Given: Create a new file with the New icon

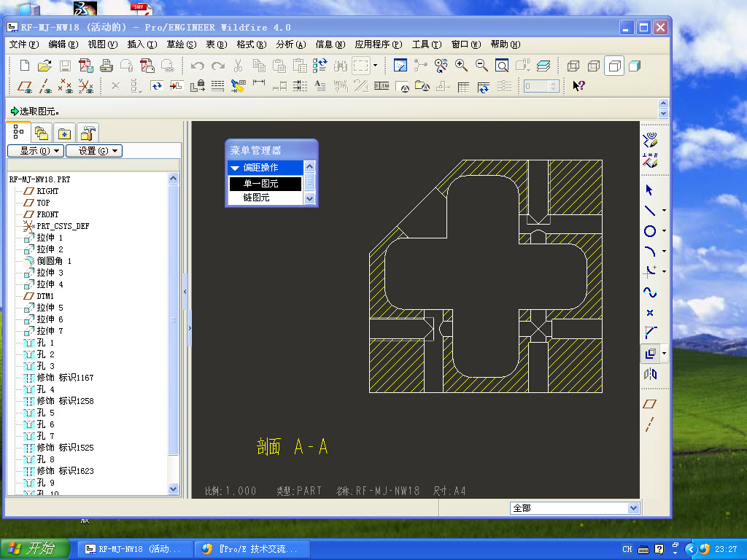Looking at the screenshot, I should 24,65.
